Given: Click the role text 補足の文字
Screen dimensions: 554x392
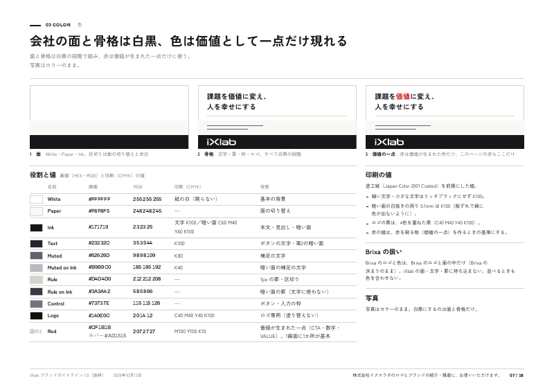Looking at the screenshot, I should point(273,256).
